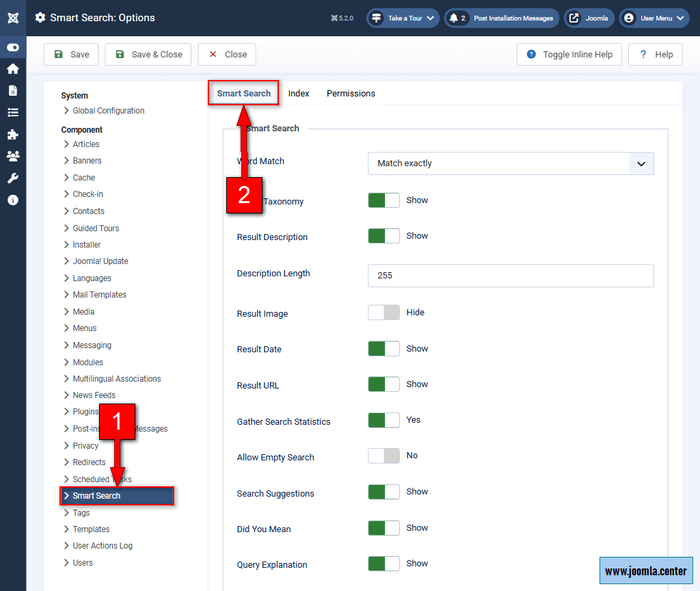Open Global Configuration in the tree

(109, 111)
